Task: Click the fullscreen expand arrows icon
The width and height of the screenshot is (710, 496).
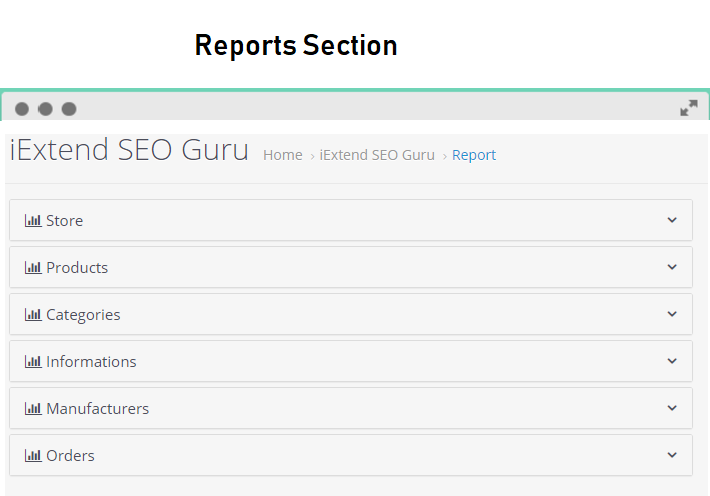Action: point(689,108)
